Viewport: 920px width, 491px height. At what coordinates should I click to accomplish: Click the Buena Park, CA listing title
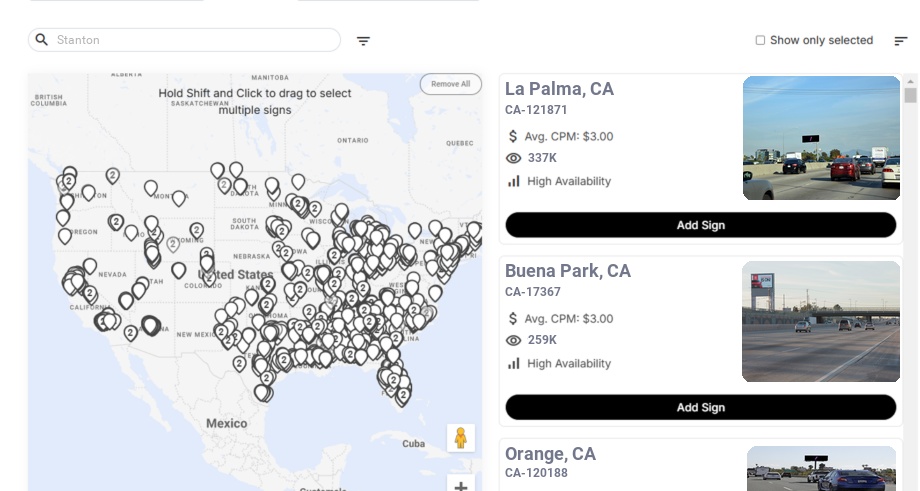[x=567, y=271]
